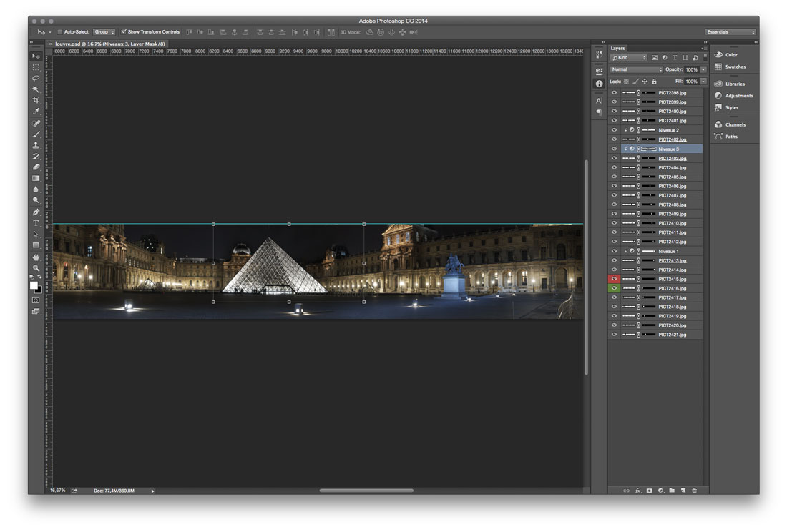Open the History panel icon
Image resolution: width=787 pixels, height=532 pixels.
click(599, 54)
